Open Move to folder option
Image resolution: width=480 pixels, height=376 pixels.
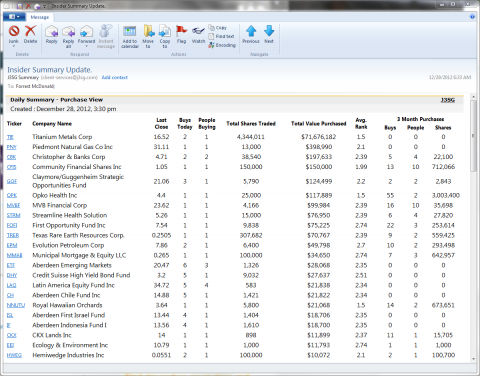click(148, 36)
